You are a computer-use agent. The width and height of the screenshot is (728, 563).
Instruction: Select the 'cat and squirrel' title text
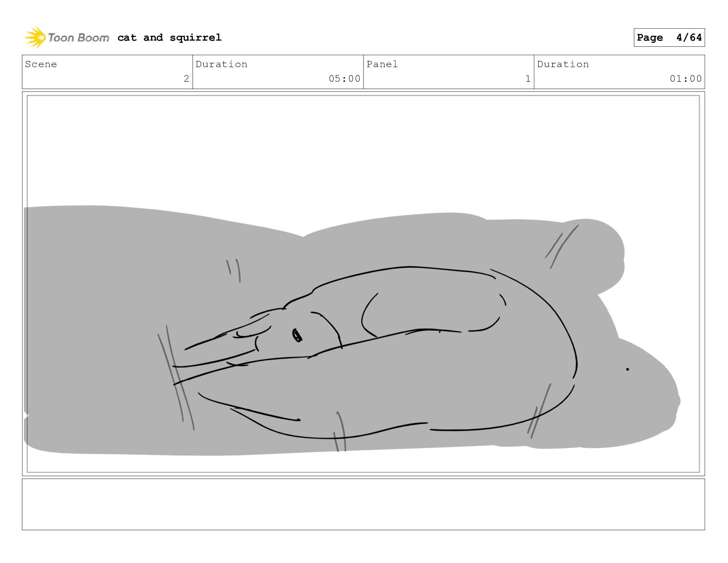point(169,38)
